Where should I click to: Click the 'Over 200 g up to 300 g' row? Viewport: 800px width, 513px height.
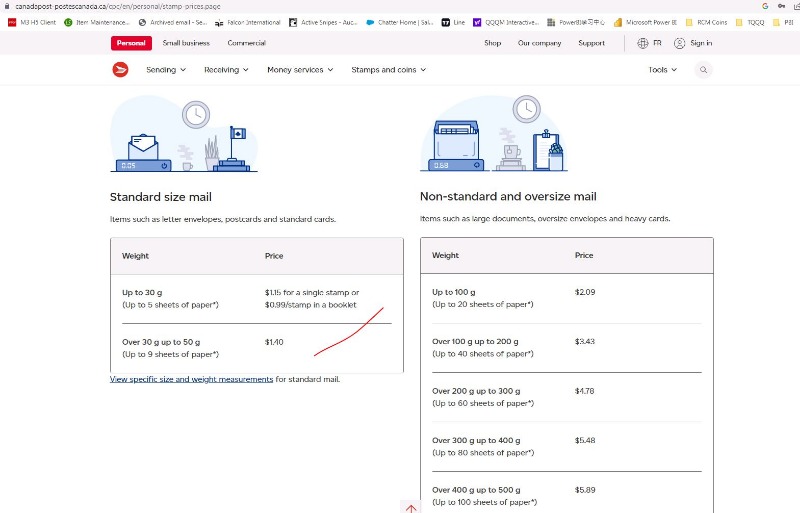click(x=567, y=397)
